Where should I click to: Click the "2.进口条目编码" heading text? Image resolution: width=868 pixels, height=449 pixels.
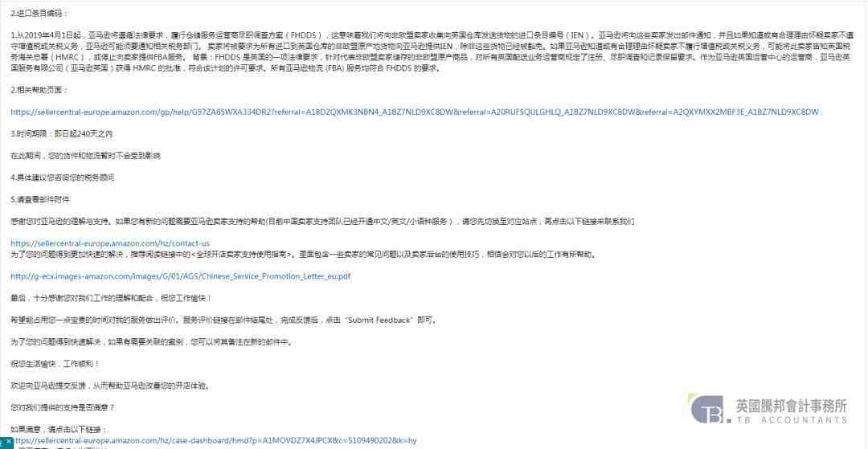(40, 13)
